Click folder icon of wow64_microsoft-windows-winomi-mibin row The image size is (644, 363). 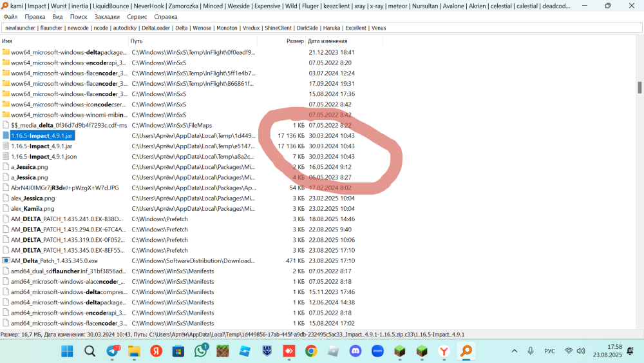pyautogui.click(x=6, y=115)
